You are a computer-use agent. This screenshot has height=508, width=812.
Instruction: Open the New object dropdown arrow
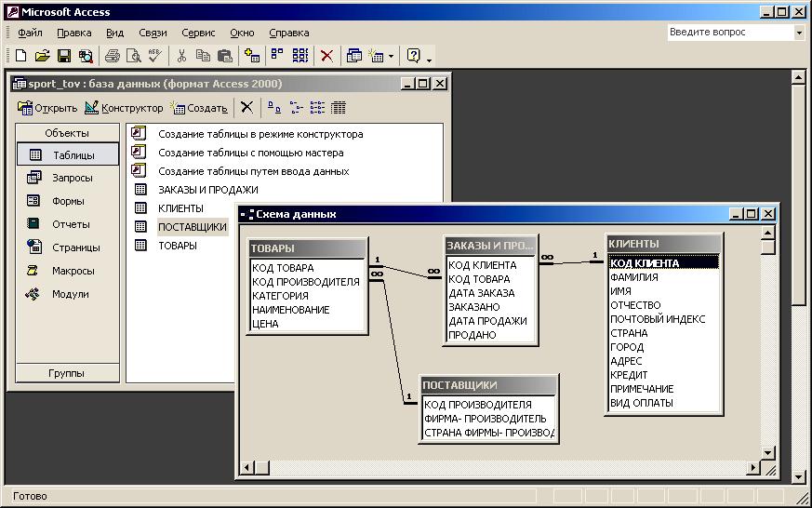391,56
